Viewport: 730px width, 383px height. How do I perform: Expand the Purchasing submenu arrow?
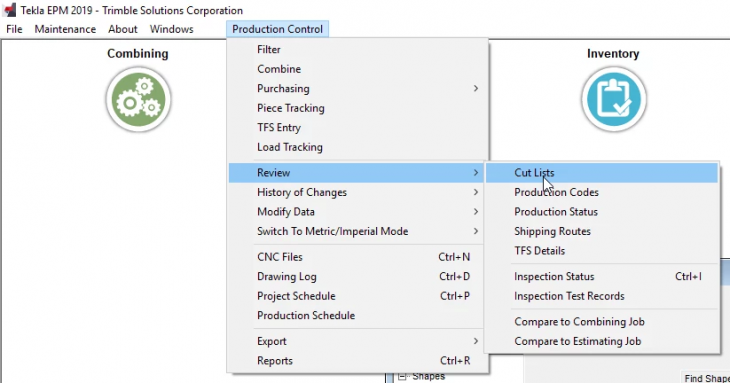475,88
